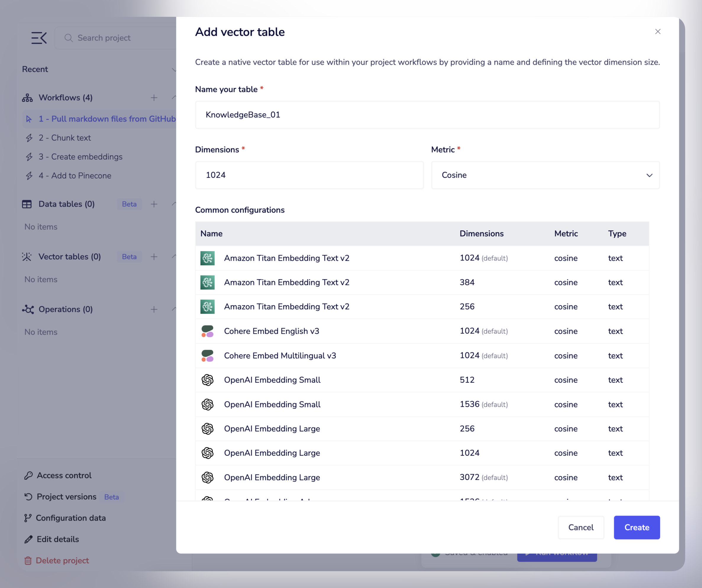Click the Delete project trash icon
The height and width of the screenshot is (588, 702).
[x=28, y=561]
